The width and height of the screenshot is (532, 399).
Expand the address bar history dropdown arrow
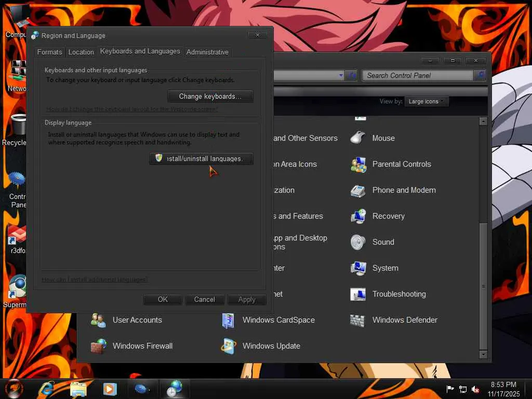[341, 75]
